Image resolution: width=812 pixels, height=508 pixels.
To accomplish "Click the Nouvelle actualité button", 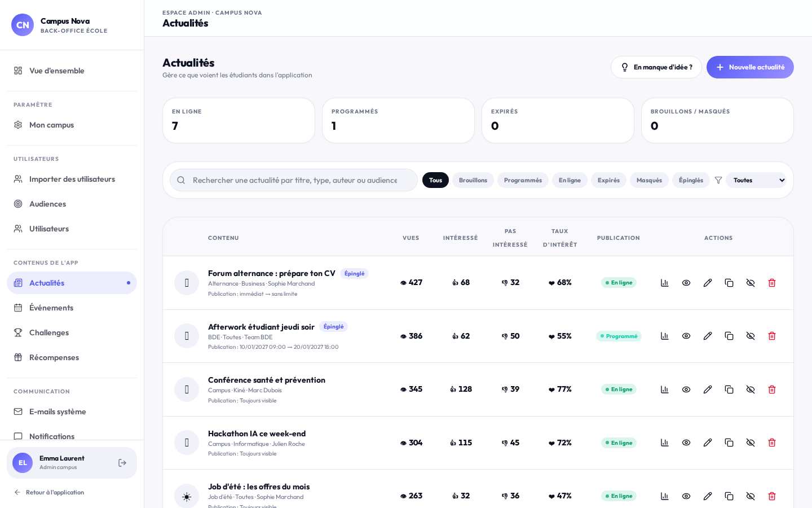I will coord(750,67).
